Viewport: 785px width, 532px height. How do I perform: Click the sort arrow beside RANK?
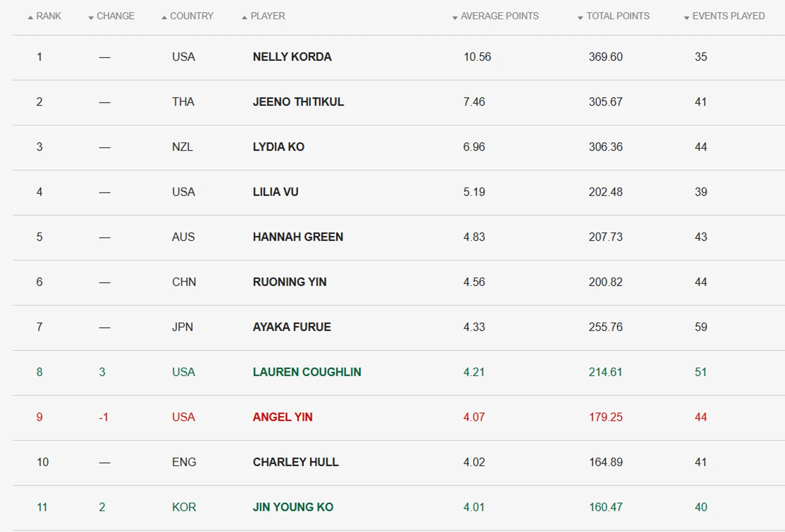pos(31,18)
